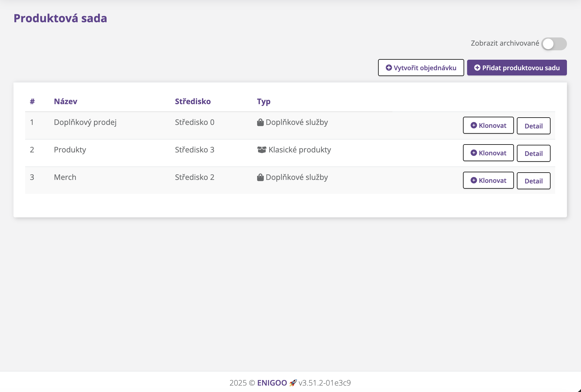Click plus icon on Přidat produktovou sadu
Viewport: 581px width, 392px height.
point(477,68)
